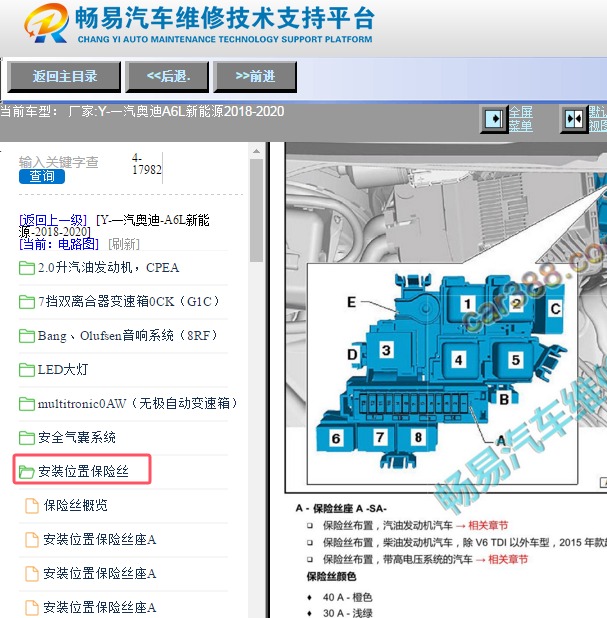Refresh the list via the 刷新 link
The image size is (607, 618).
click(124, 244)
